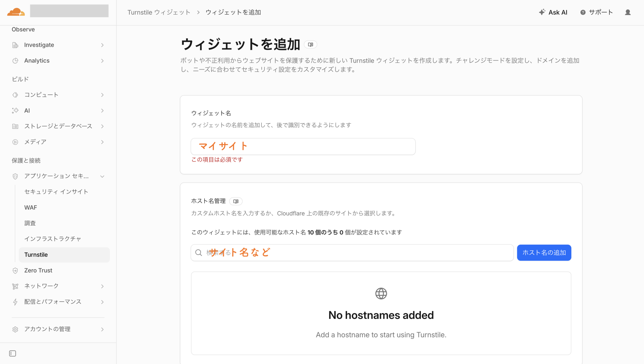The height and width of the screenshot is (364, 644).
Task: Open the サポート help menu
Action: (x=596, y=12)
